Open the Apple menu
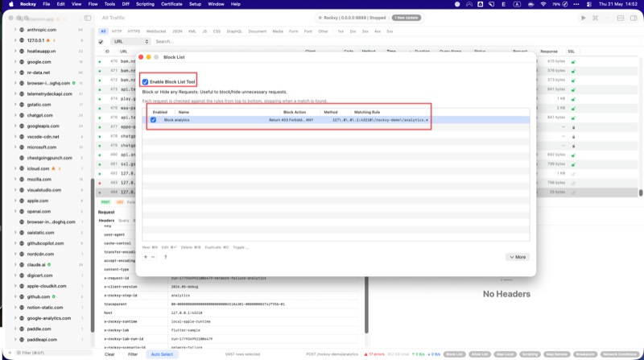The height and width of the screenshot is (360, 644). pos(11,4)
